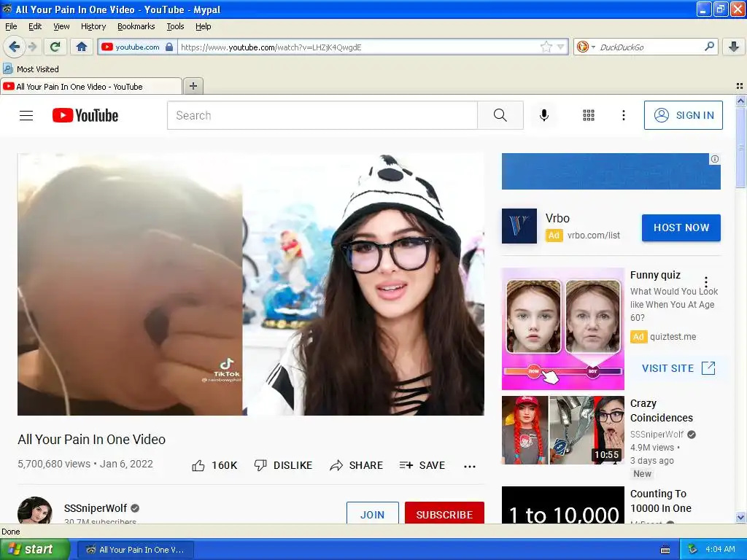Select the All Your Pain In One Video tab
This screenshot has width=747, height=560.
pyautogui.click(x=91, y=86)
